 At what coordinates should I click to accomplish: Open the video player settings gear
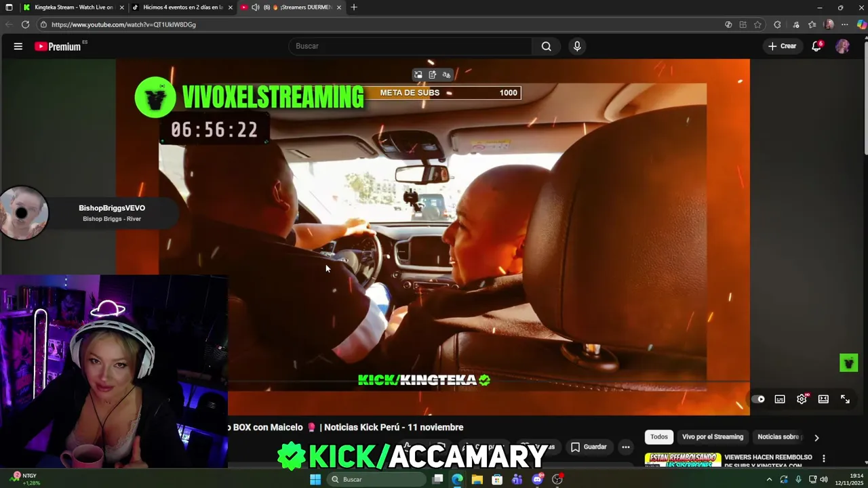(x=802, y=399)
